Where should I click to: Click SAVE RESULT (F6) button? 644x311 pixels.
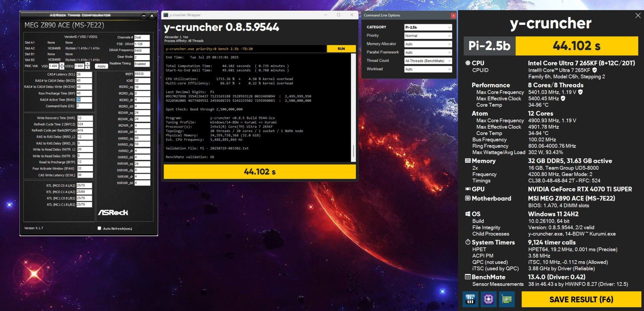click(x=581, y=299)
